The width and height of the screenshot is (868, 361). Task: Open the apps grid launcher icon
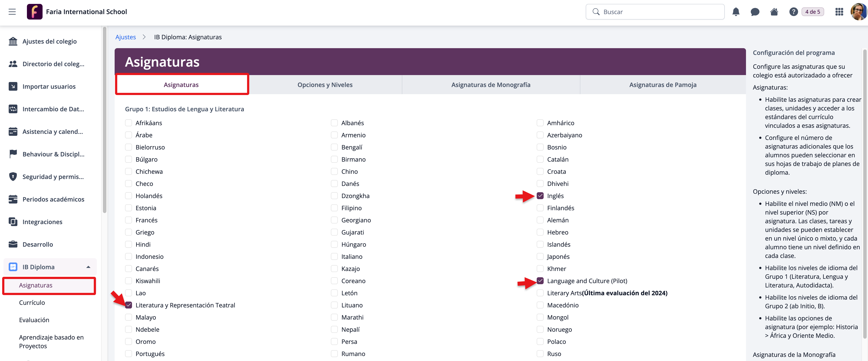click(839, 12)
